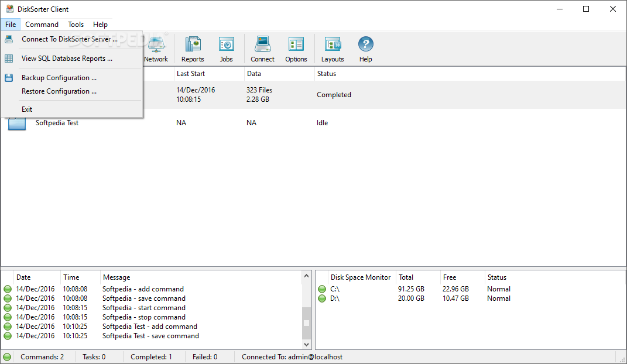The image size is (627, 364).
Task: Click the '20.00 GB' total value for D:\
Action: (x=411, y=298)
